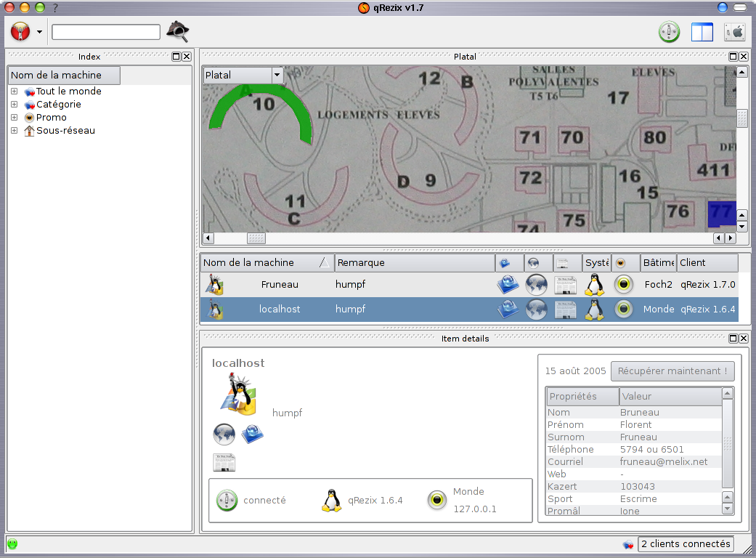Select the Sous-réseau house icon
756x558 pixels.
tap(29, 131)
